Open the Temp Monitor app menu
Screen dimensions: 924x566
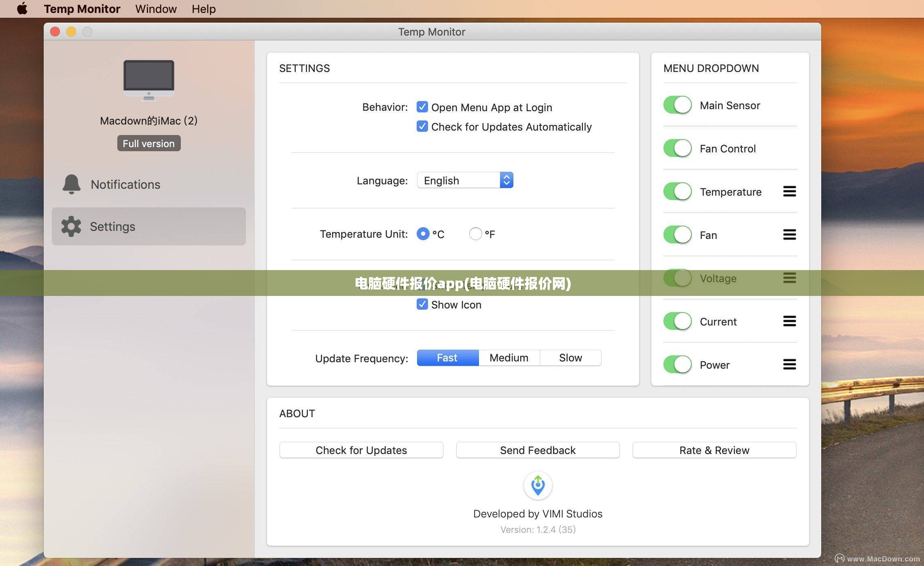[82, 8]
